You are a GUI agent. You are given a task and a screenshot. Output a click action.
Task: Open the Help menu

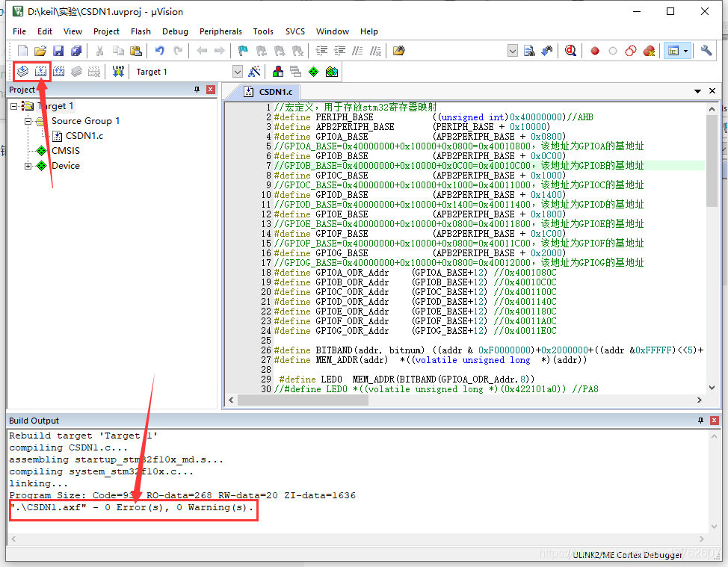[369, 31]
